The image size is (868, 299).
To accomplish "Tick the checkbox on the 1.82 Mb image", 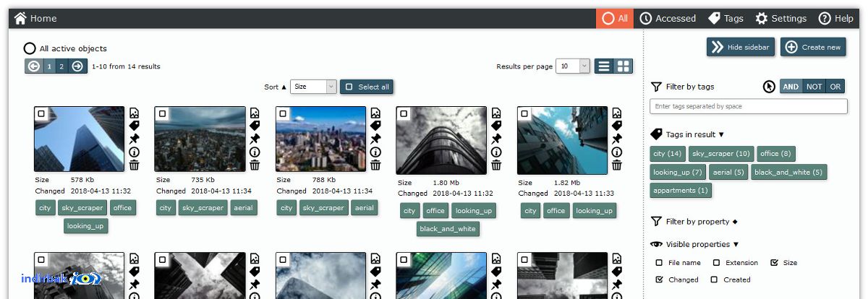I will click(524, 113).
